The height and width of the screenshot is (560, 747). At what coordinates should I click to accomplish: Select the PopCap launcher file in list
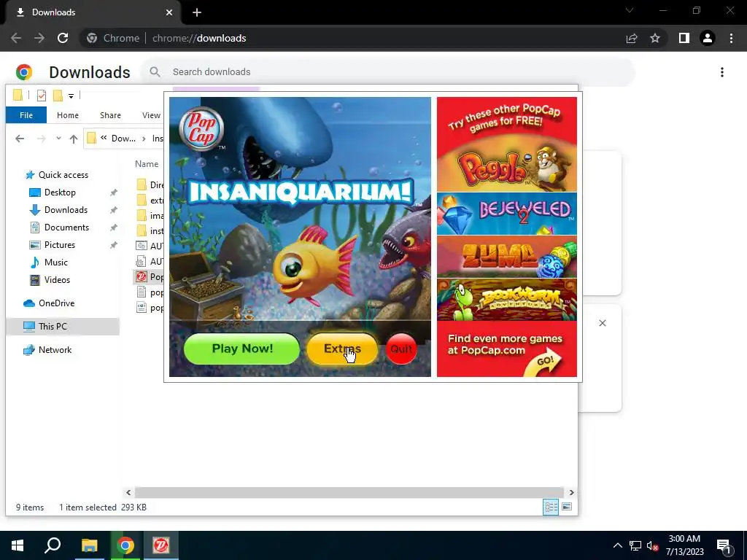point(149,276)
